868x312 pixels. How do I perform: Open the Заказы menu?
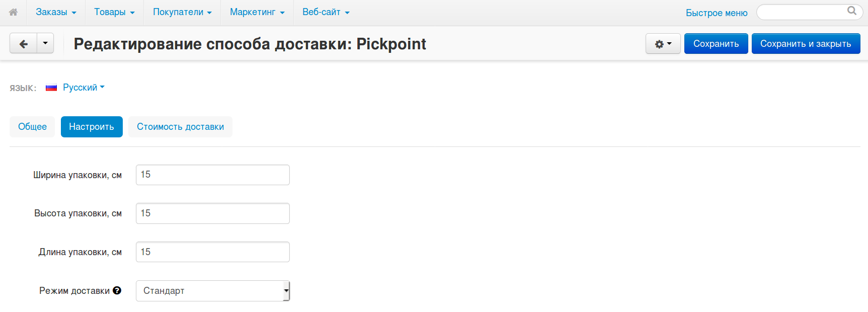[56, 12]
